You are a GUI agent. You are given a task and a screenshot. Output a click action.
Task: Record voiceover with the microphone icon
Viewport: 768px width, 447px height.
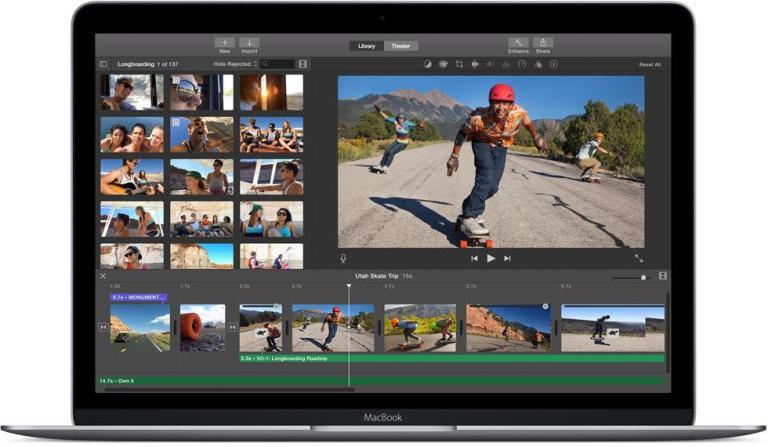click(x=343, y=258)
